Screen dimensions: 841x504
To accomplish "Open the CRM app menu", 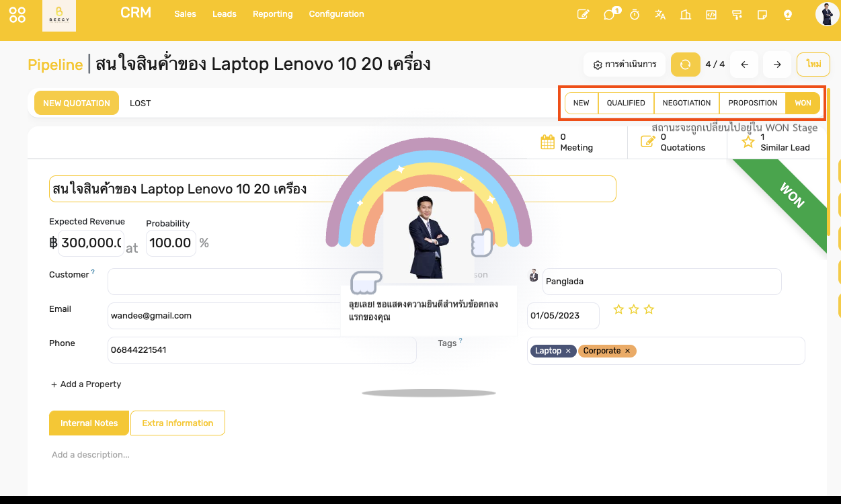I will tap(136, 13).
